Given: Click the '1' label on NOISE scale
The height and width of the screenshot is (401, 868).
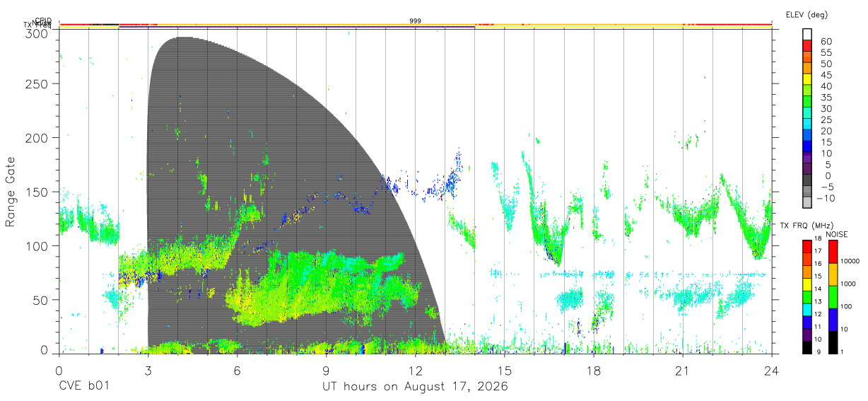Looking at the screenshot, I should click(843, 351).
